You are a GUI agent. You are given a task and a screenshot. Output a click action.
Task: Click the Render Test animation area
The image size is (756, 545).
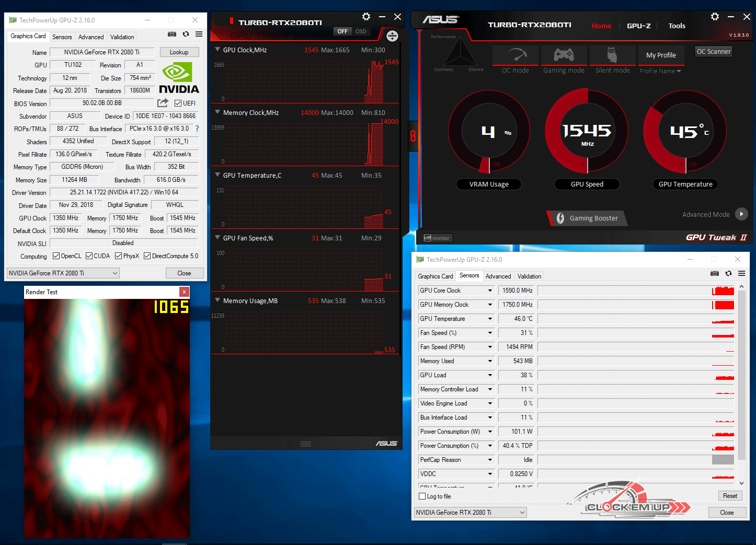click(107, 418)
